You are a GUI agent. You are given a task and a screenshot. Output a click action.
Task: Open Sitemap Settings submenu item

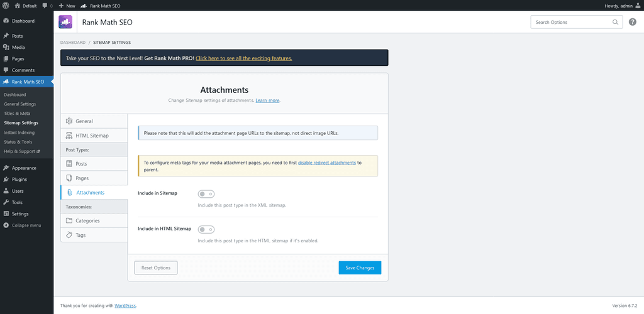coord(21,123)
